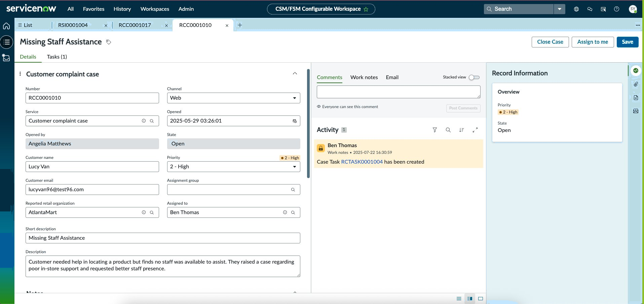Image resolution: width=644 pixels, height=304 pixels.
Task: Switch to the RCC0001017 tab
Action: tap(135, 25)
